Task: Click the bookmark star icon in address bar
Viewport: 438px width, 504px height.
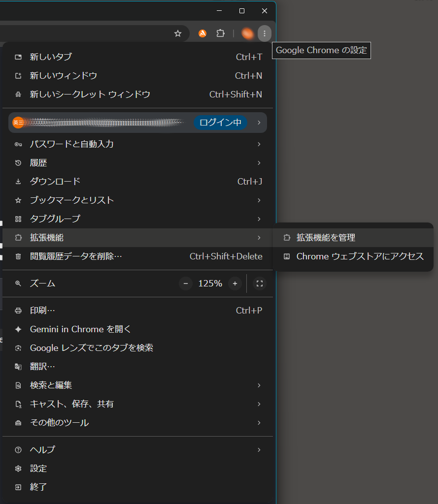Action: (178, 33)
